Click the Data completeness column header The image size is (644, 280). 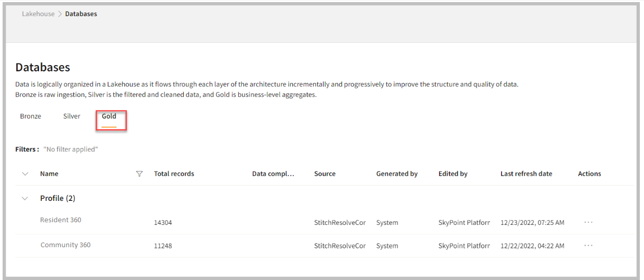pyautogui.click(x=273, y=174)
